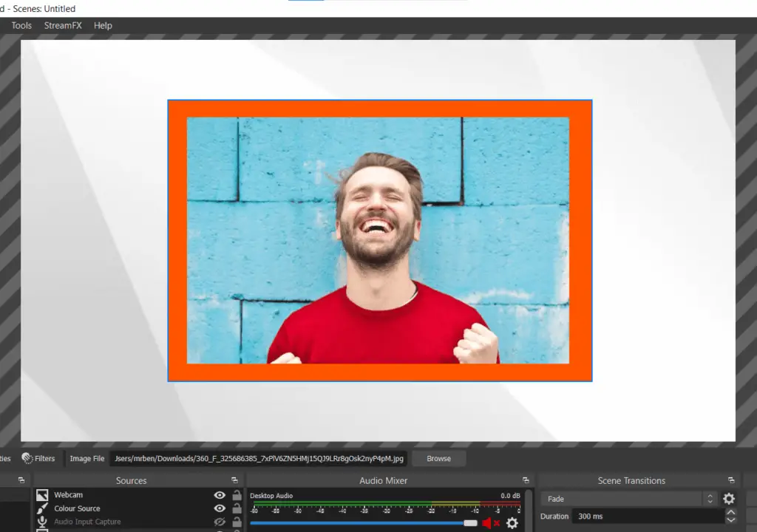Click the Image File label

[87, 458]
